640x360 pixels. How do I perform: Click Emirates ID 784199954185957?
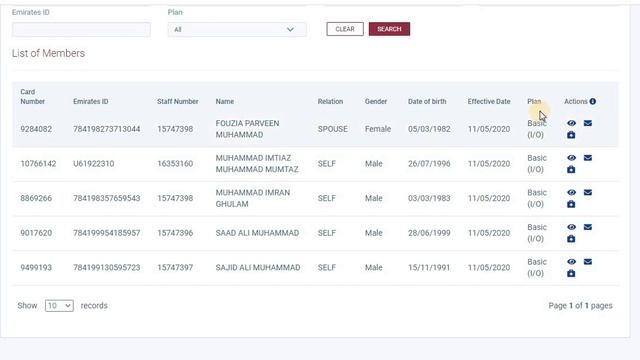pos(107,233)
